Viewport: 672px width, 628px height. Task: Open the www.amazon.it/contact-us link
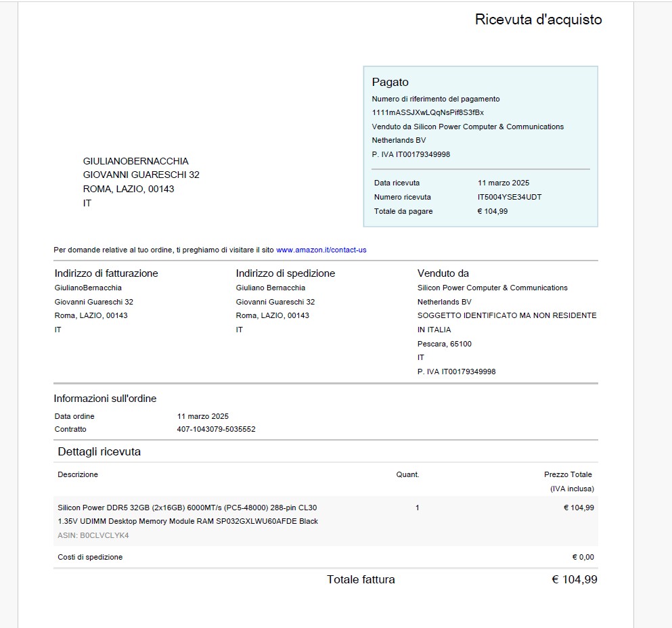click(x=321, y=250)
